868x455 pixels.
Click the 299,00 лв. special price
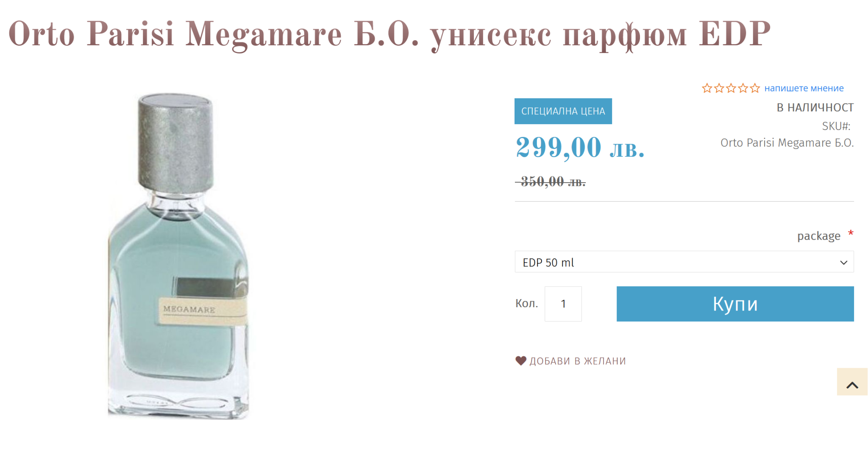[580, 147]
